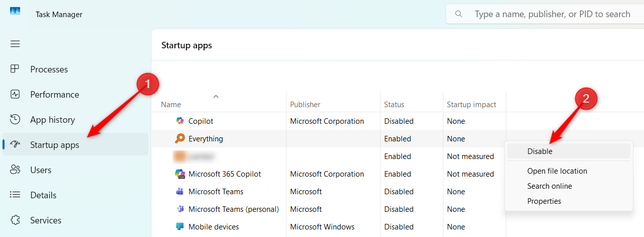Click the App history clock icon
This screenshot has height=237, width=644.
[x=15, y=120]
